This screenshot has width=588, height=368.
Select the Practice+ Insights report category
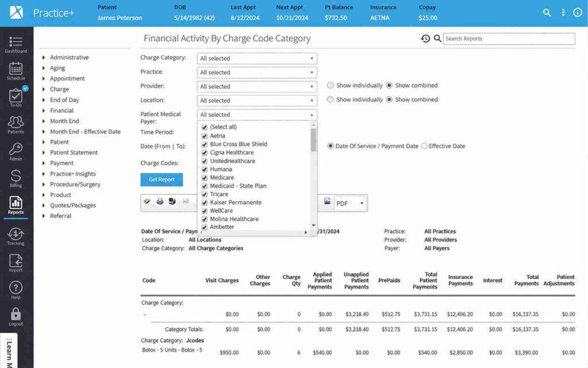tap(73, 174)
